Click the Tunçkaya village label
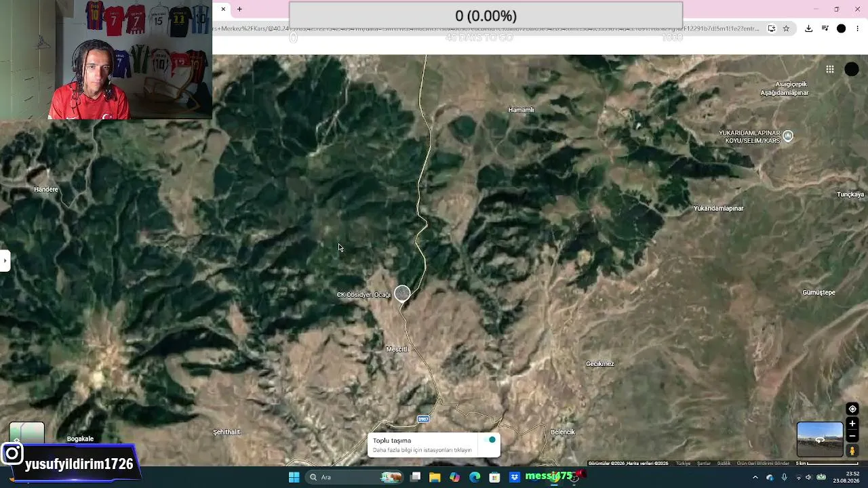The width and height of the screenshot is (868, 488). coord(851,195)
